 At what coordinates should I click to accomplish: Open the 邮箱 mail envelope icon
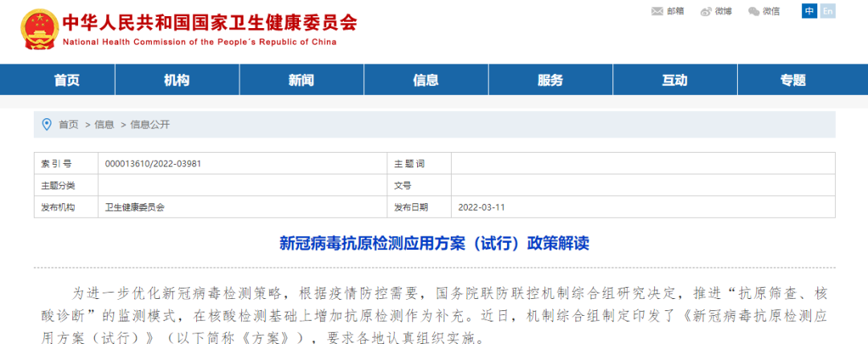(x=657, y=11)
